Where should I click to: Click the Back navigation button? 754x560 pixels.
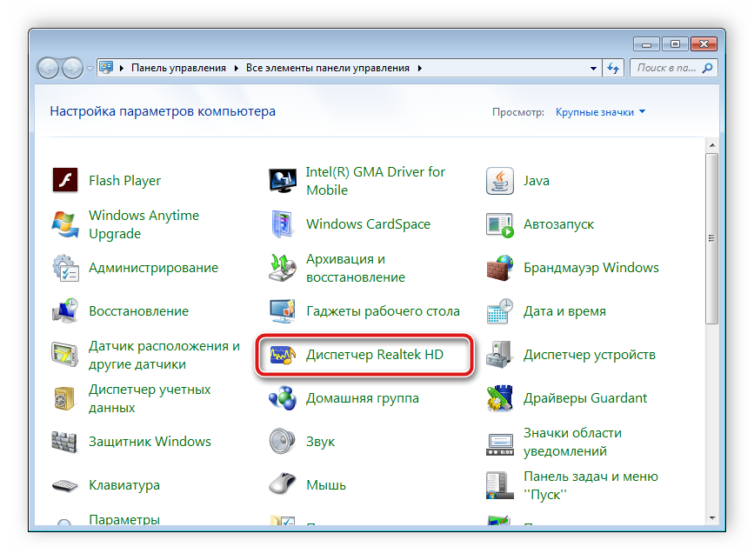click(x=49, y=67)
